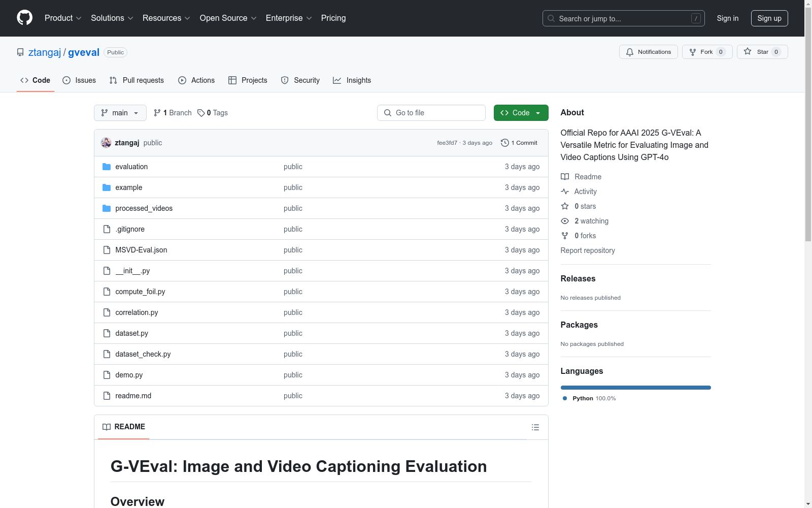Open the GitHub logo homepage icon
This screenshot has height=508, width=812.
[x=24, y=18]
